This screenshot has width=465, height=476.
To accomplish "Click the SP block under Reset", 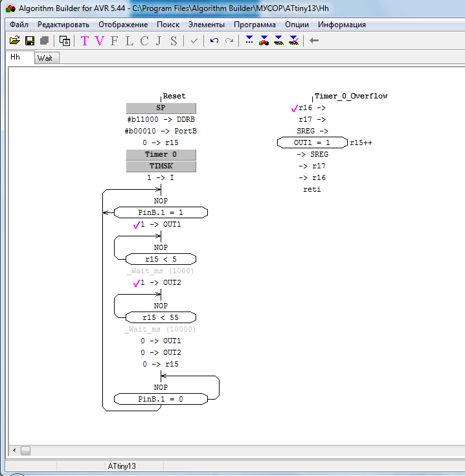I will point(161,108).
